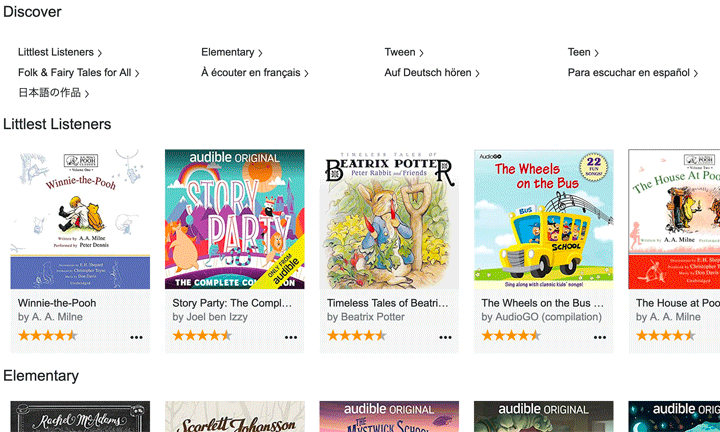The width and height of the screenshot is (720, 432).
Task: Go to the Tween category
Action: click(x=404, y=52)
